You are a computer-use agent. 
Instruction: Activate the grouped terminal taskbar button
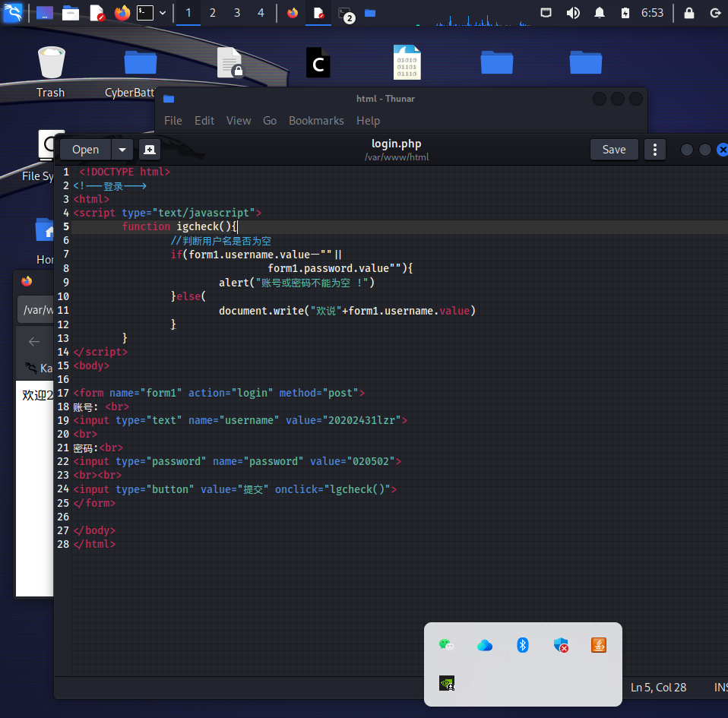(x=346, y=14)
